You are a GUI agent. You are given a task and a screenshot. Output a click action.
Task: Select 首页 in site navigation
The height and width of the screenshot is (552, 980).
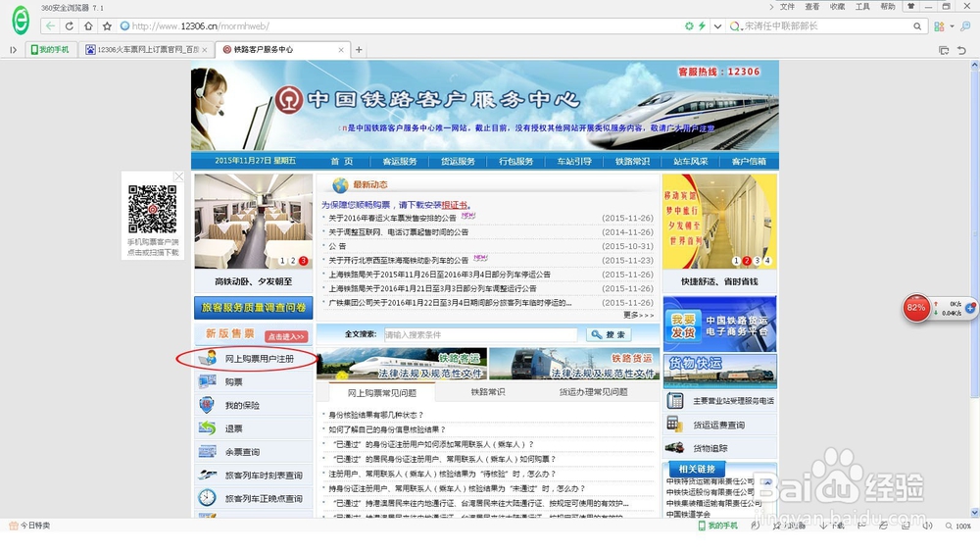coord(342,162)
